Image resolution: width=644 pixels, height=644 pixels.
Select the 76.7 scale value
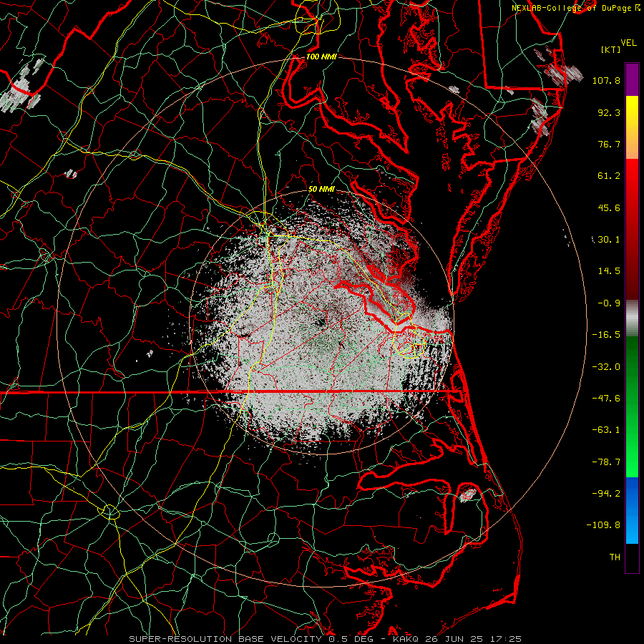tap(609, 144)
